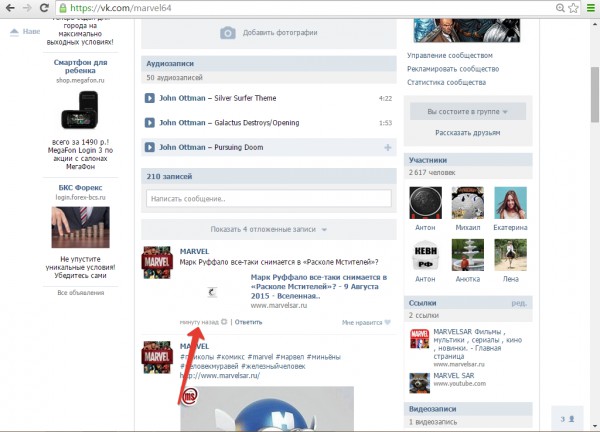This screenshot has height=432, width=600.
Task: Click 'Мне нравится' on the Руффало post
Action: [x=362, y=323]
